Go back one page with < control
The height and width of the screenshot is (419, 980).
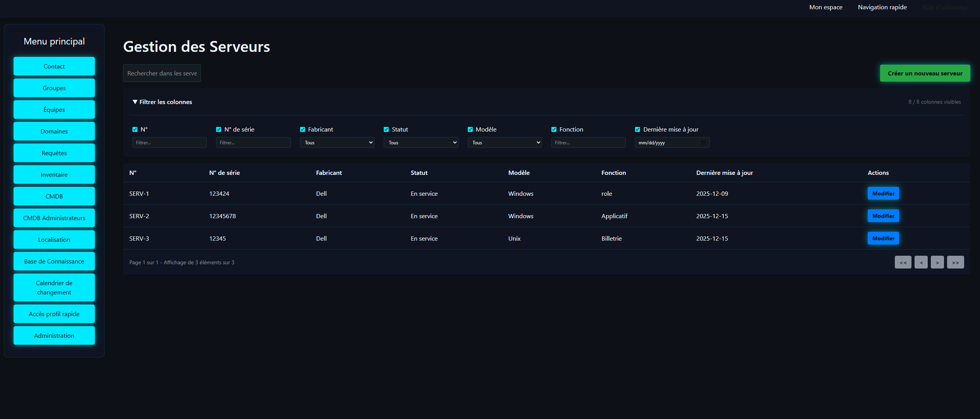(x=921, y=262)
